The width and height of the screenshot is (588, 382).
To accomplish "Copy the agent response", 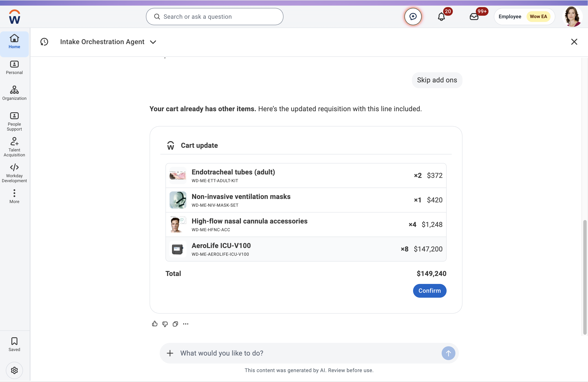I will tap(175, 324).
